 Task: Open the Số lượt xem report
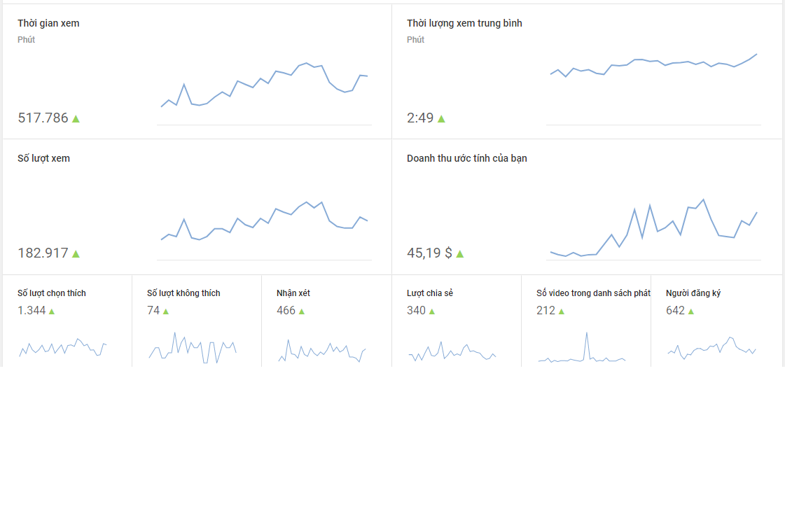point(43,158)
